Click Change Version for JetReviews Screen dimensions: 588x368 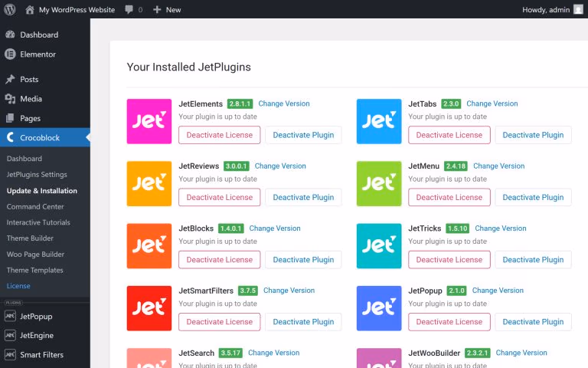[280, 166]
